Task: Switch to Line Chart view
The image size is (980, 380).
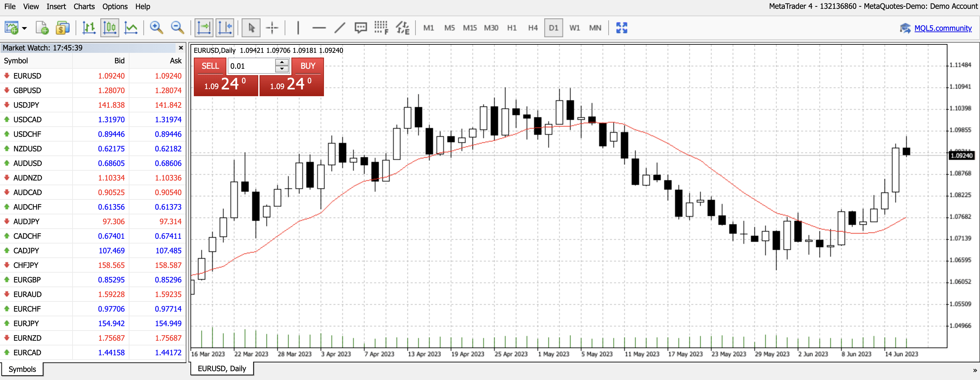Action: pos(130,28)
